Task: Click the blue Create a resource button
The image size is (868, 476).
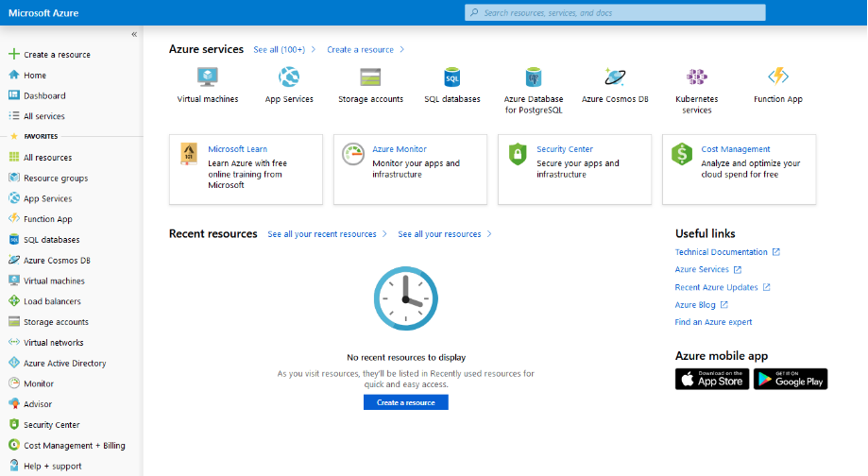Action: click(x=406, y=402)
